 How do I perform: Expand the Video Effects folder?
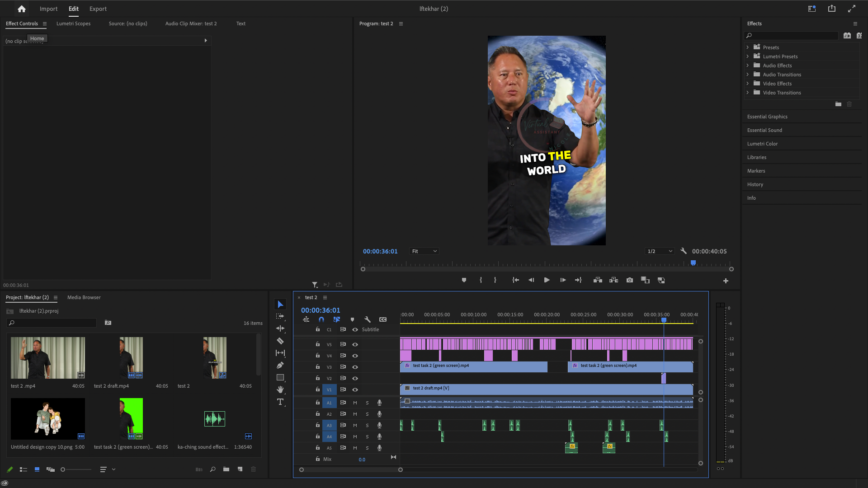tap(748, 84)
